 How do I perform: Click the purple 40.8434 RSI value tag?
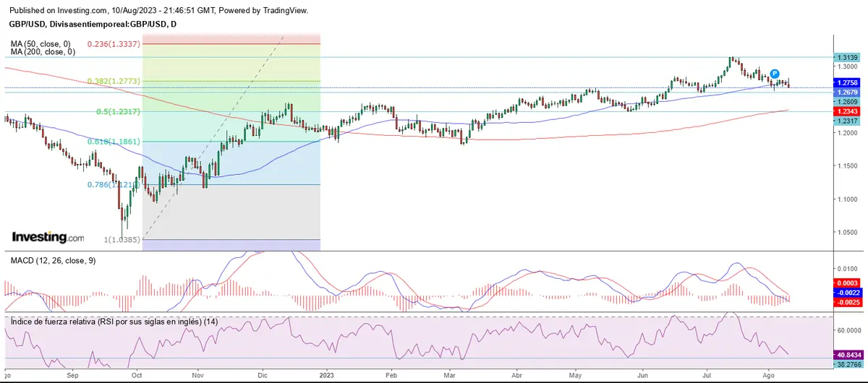pos(848,355)
